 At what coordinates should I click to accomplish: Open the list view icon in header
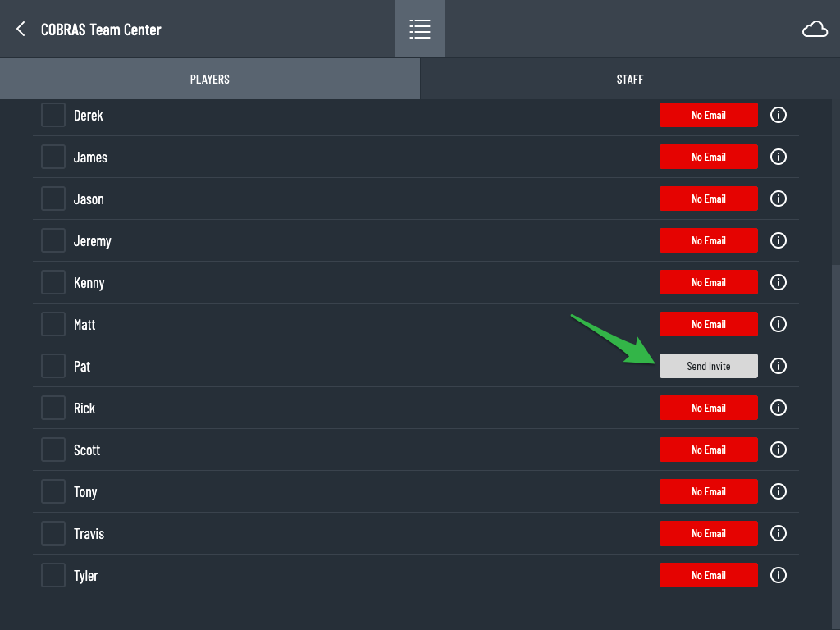[420, 29]
